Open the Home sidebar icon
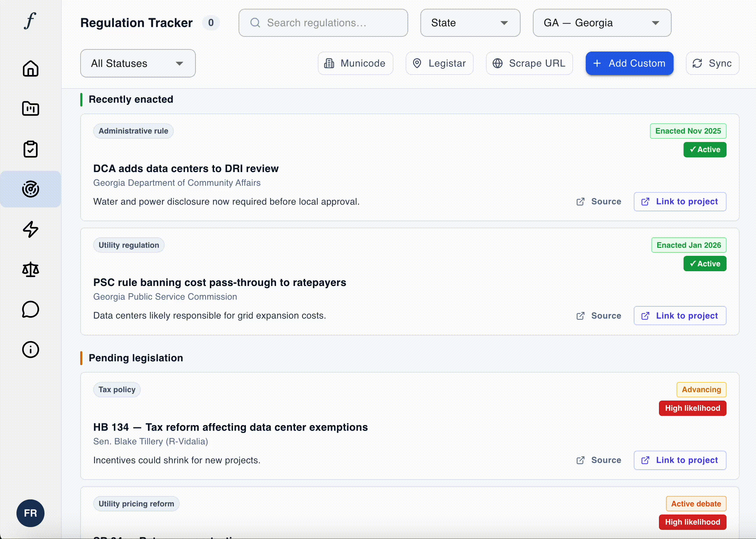756x539 pixels. click(30, 69)
